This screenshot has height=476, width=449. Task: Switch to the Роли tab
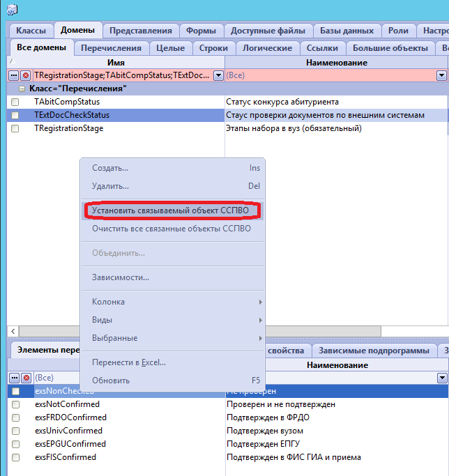click(x=398, y=31)
